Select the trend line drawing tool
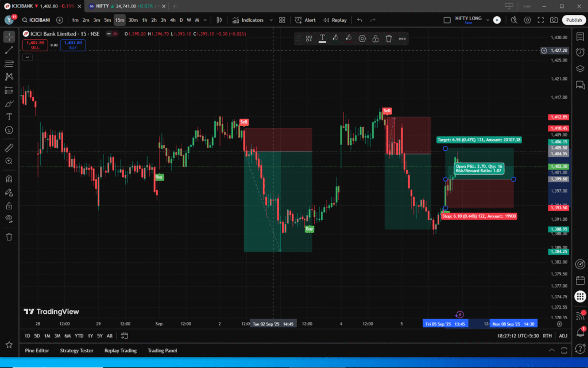 [x=9, y=50]
